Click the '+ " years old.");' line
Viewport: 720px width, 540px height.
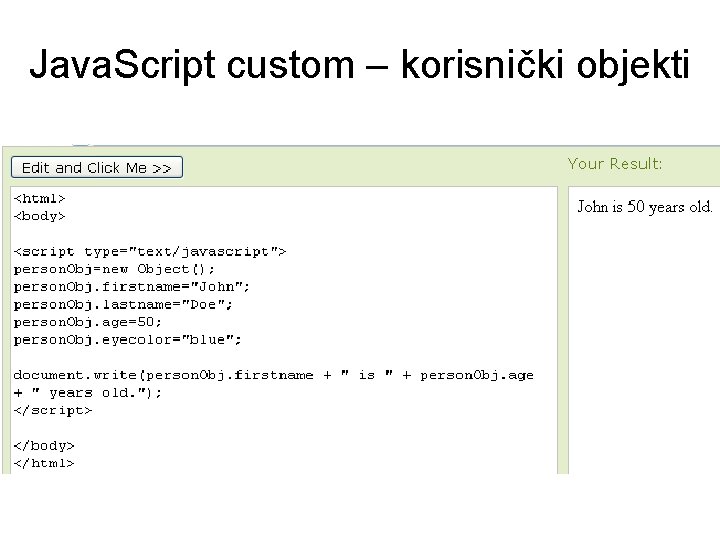[88, 393]
